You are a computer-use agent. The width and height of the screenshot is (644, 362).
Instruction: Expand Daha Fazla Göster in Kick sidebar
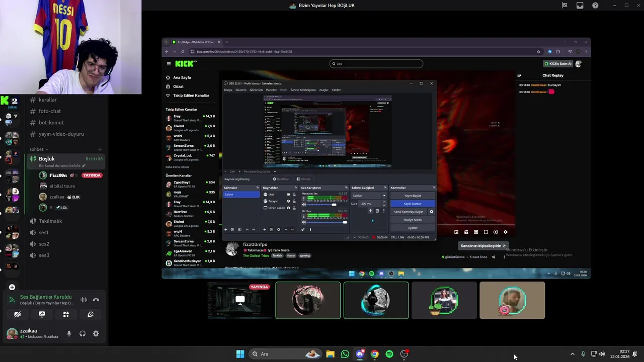click(x=178, y=167)
